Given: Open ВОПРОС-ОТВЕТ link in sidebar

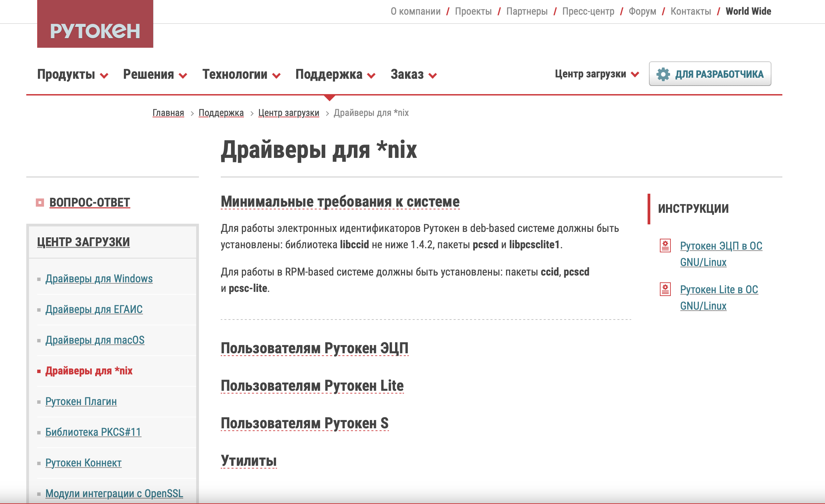Looking at the screenshot, I should (90, 203).
